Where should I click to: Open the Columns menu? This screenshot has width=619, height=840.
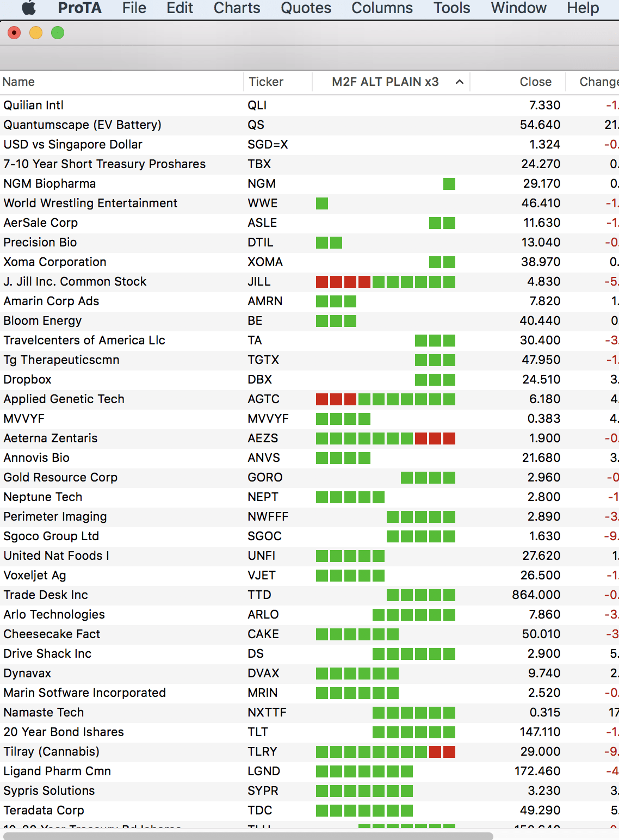click(382, 8)
